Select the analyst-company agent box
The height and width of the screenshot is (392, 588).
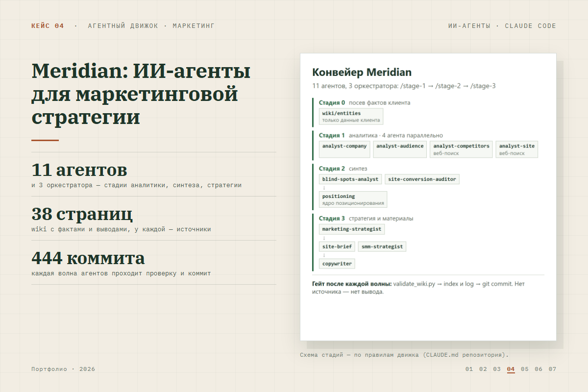click(344, 149)
